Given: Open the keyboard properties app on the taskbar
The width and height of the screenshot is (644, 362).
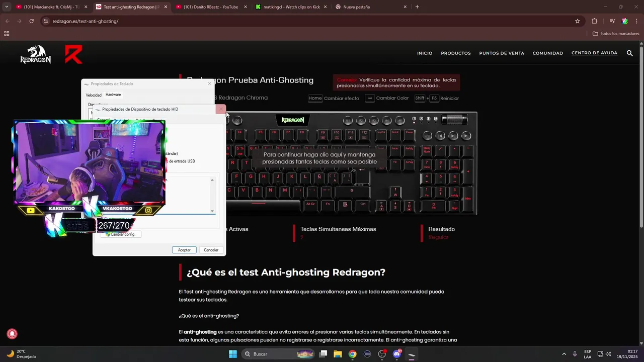Looking at the screenshot, I should point(412,354).
